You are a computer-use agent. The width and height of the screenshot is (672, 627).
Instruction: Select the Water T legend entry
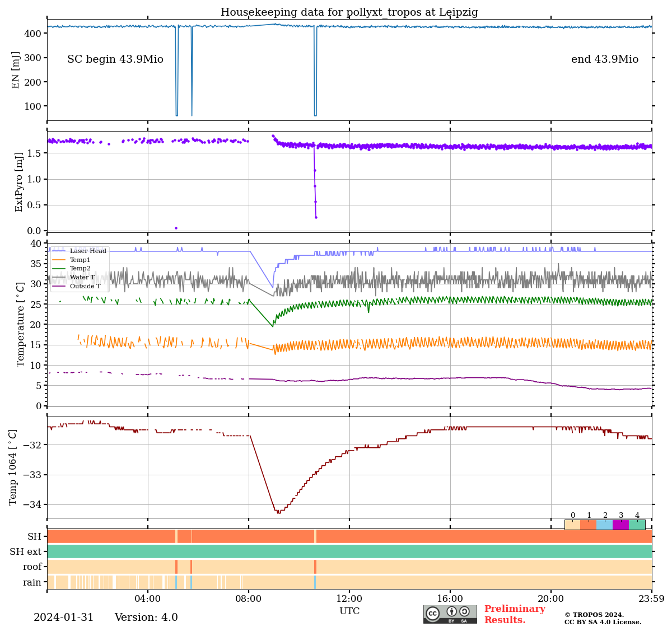82,278
